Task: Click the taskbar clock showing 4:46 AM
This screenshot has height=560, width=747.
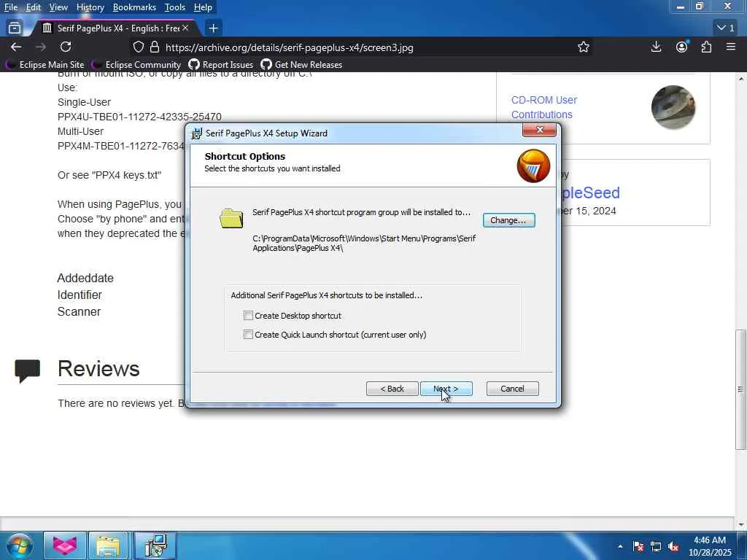Action: point(710,546)
